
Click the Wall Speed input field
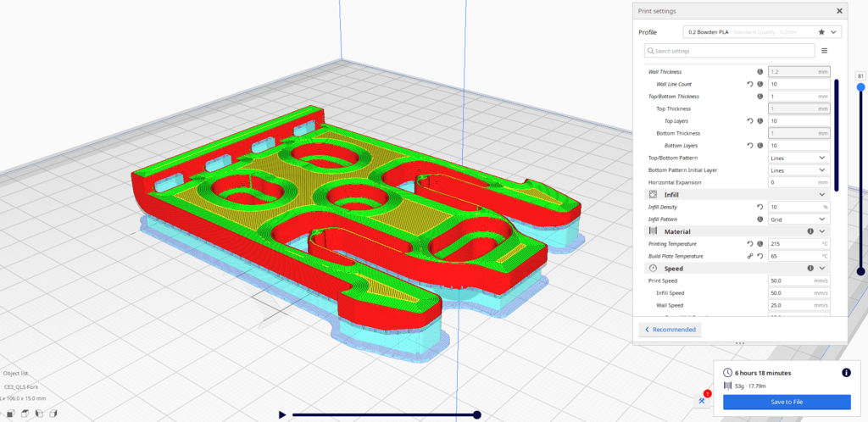pyautogui.click(x=798, y=305)
